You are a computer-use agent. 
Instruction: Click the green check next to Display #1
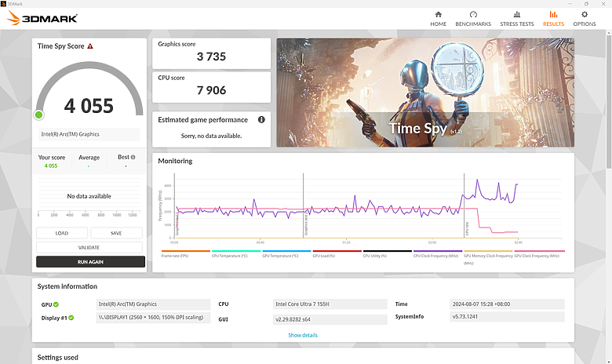point(71,318)
